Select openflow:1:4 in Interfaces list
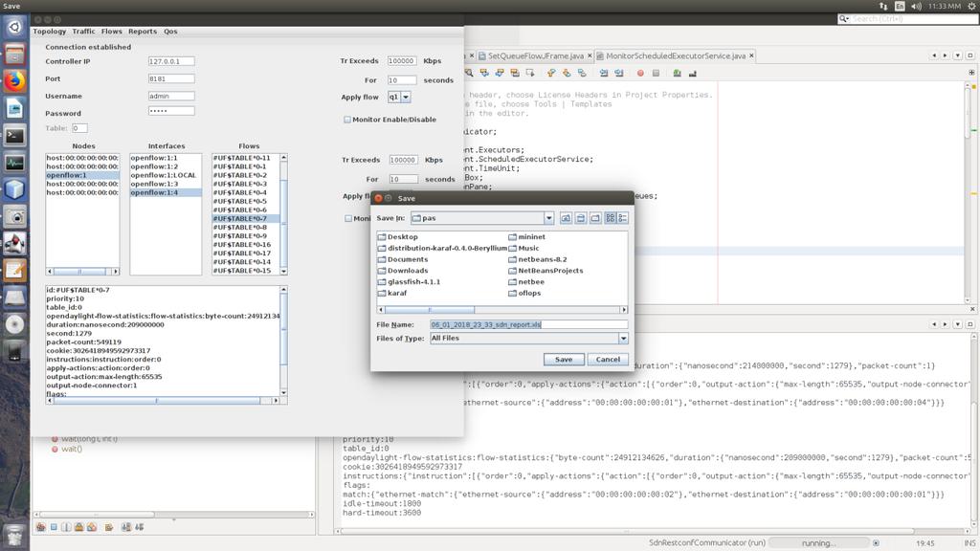980x551 pixels. pos(166,193)
